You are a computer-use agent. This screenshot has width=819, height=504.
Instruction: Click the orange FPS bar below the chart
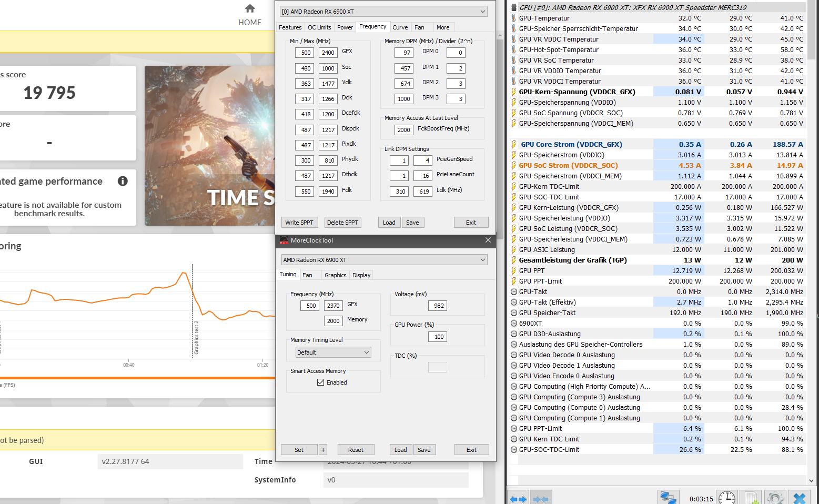click(x=138, y=378)
